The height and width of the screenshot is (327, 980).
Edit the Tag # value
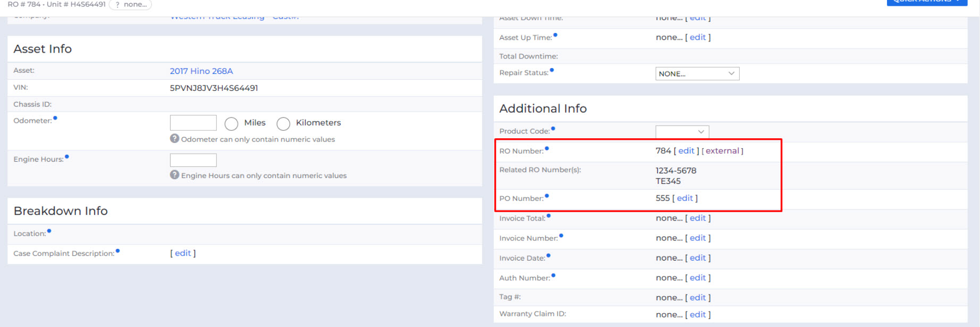coord(698,298)
